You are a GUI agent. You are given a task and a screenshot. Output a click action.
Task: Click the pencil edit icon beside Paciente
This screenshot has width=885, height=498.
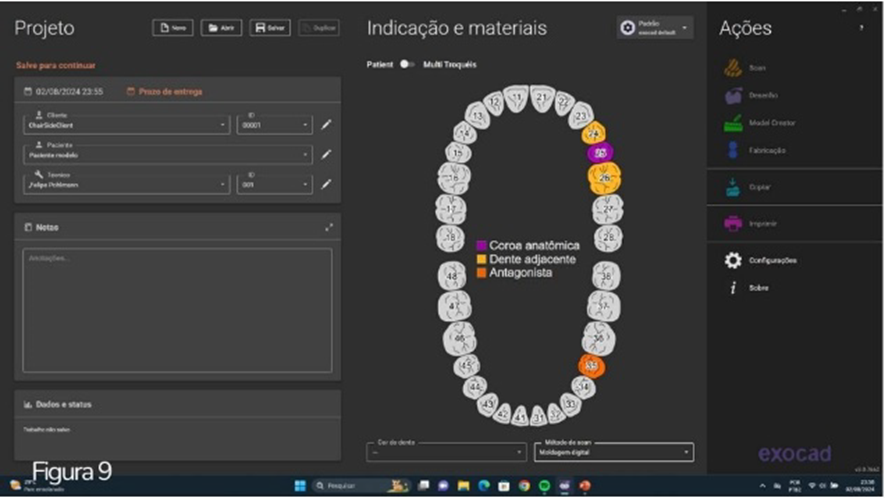[x=326, y=155]
